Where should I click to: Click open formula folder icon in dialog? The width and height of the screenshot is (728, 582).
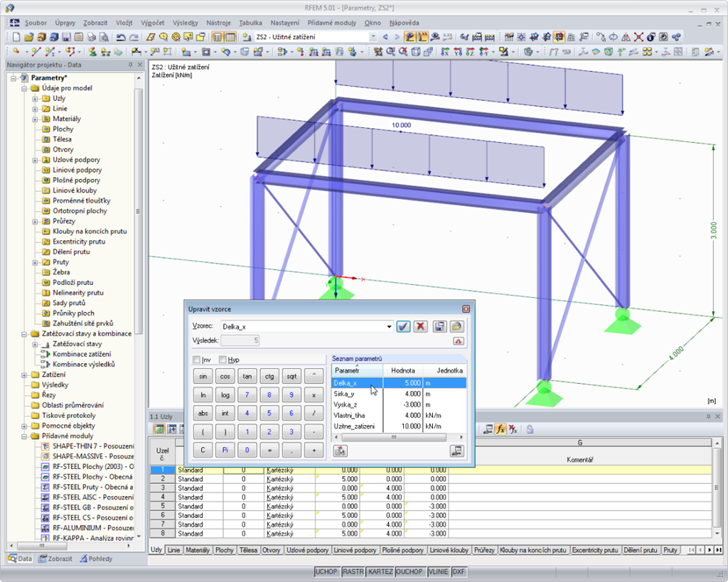(456, 326)
